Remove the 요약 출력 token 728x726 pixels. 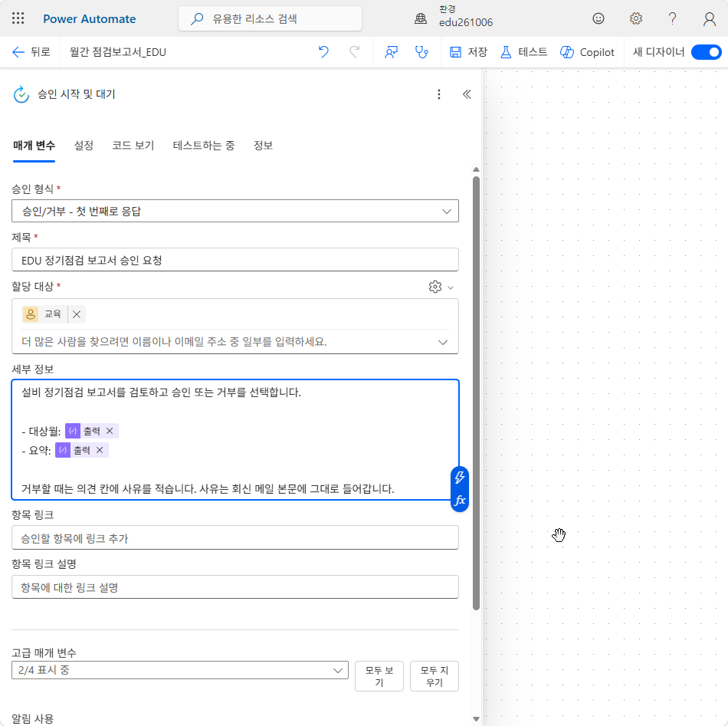click(100, 450)
